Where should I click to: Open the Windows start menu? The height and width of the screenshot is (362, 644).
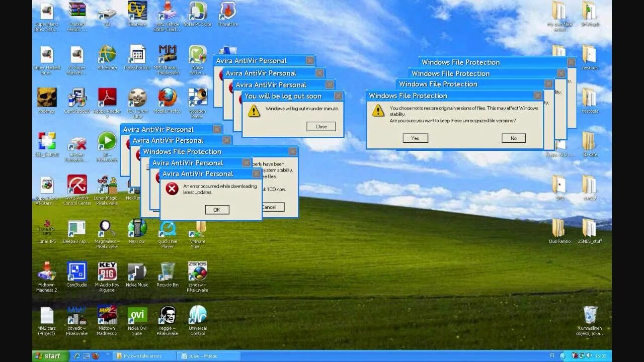pos(50,356)
